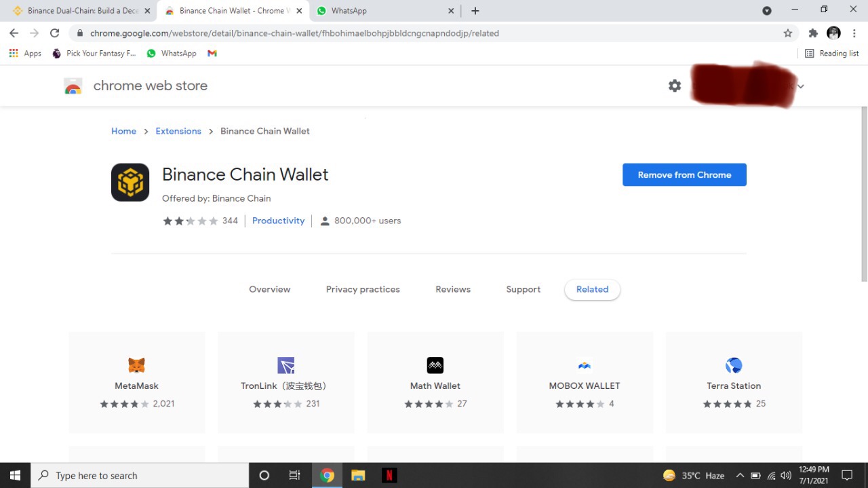This screenshot has height=488, width=868.
Task: Open the MetaMask fox icon card
Action: 136,365
